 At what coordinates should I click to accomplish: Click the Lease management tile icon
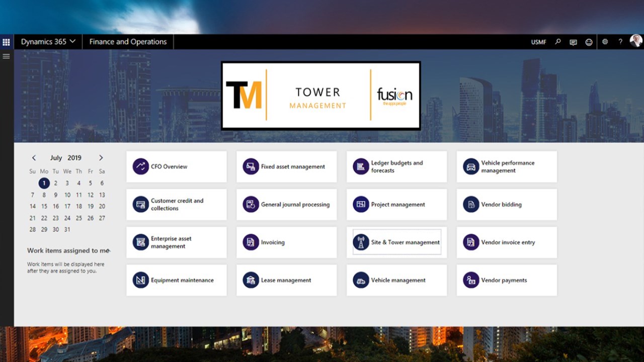251,280
